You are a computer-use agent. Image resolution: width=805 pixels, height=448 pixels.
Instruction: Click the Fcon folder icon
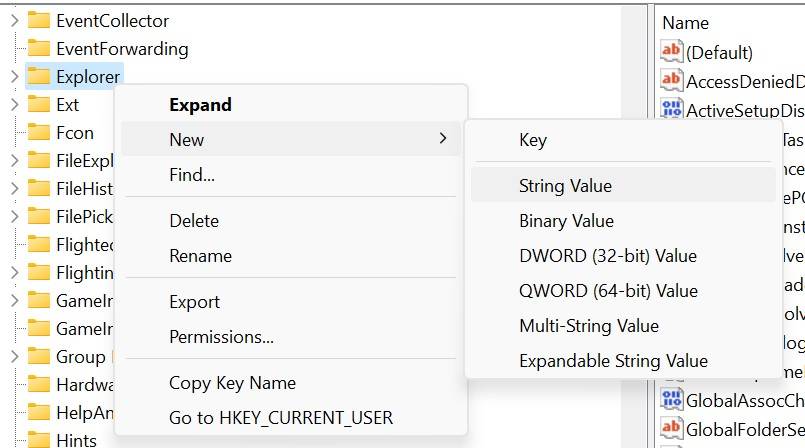coord(39,132)
